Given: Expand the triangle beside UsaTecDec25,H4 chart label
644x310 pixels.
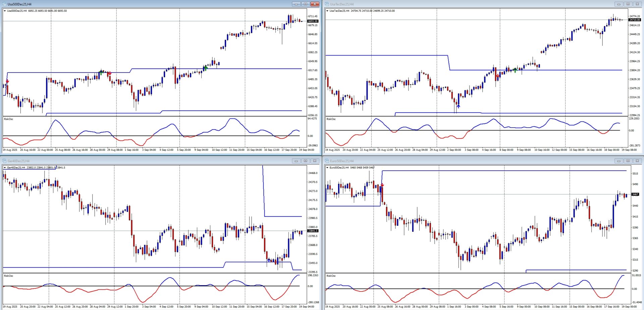Looking at the screenshot, I should (327, 11).
